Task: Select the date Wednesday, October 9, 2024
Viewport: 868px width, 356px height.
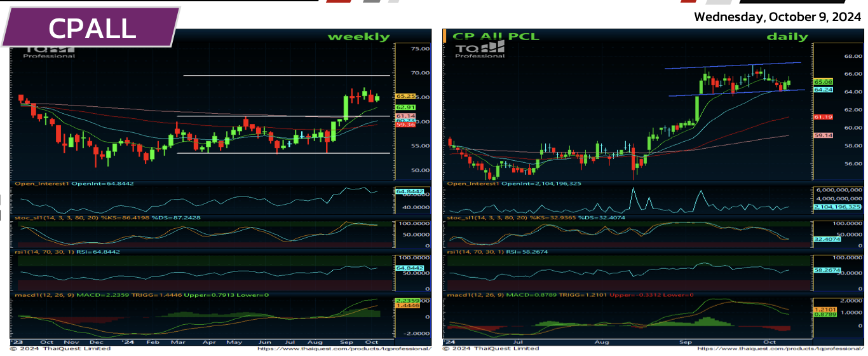Action: point(778,17)
